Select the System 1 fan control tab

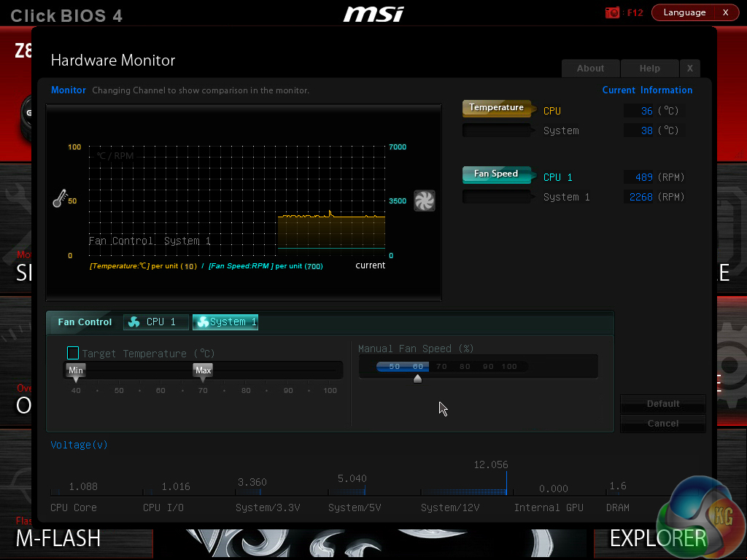225,322
